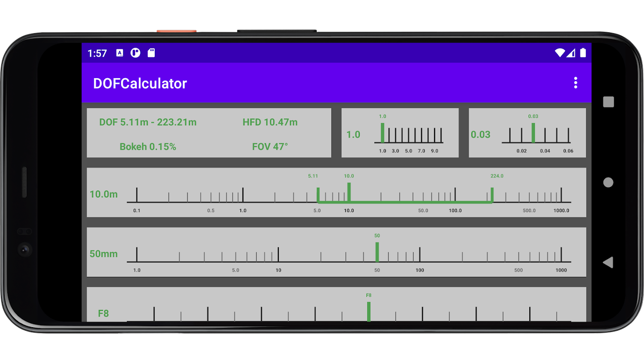Image resolution: width=644 pixels, height=363 pixels.
Task: Tap the 9.0 label on crop scale
Action: tap(434, 151)
